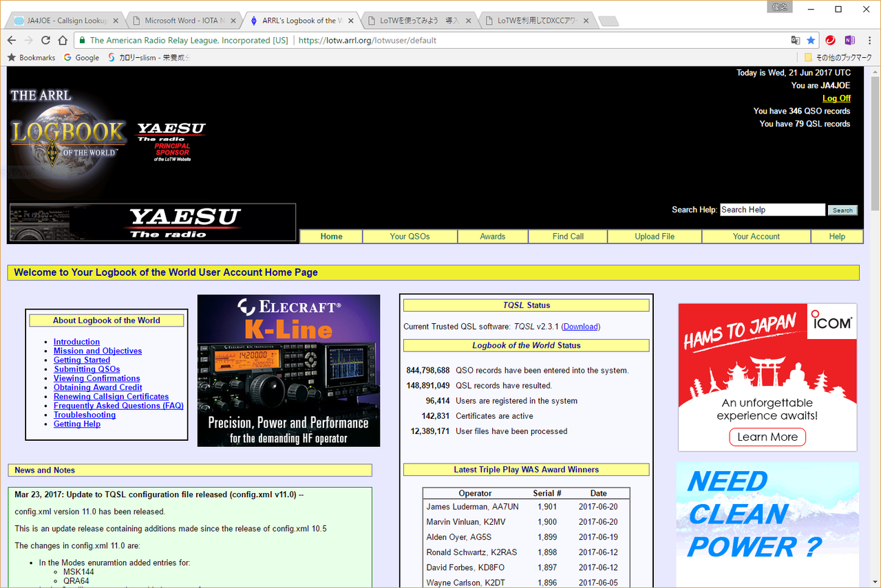Close the JA4JOE Callsign Lookup tab
Viewport: 881px width, 588px height.
point(114,21)
